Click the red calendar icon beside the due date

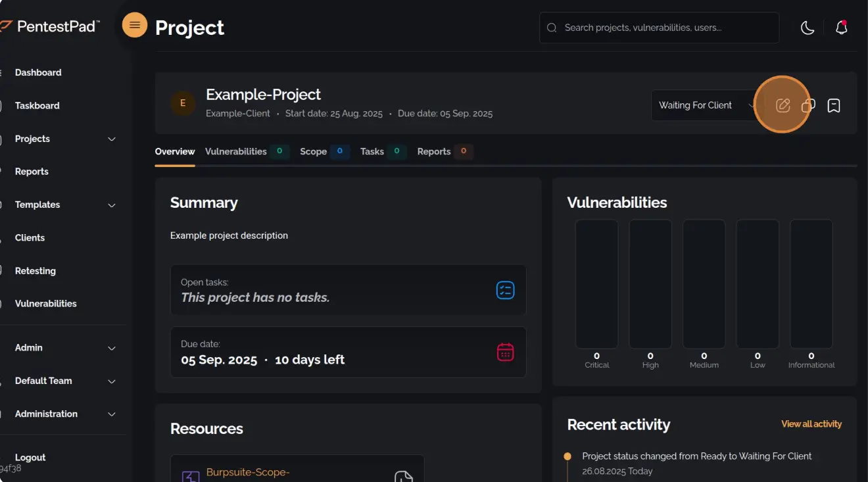(505, 352)
